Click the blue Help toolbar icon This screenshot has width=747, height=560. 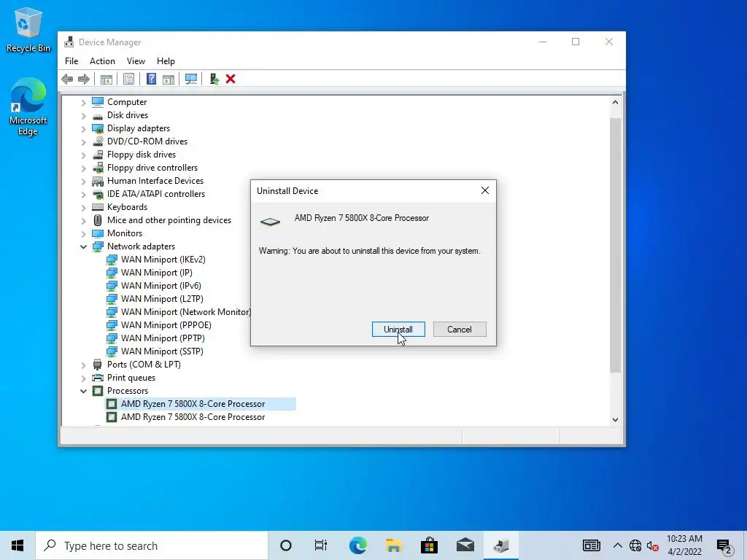pos(151,79)
